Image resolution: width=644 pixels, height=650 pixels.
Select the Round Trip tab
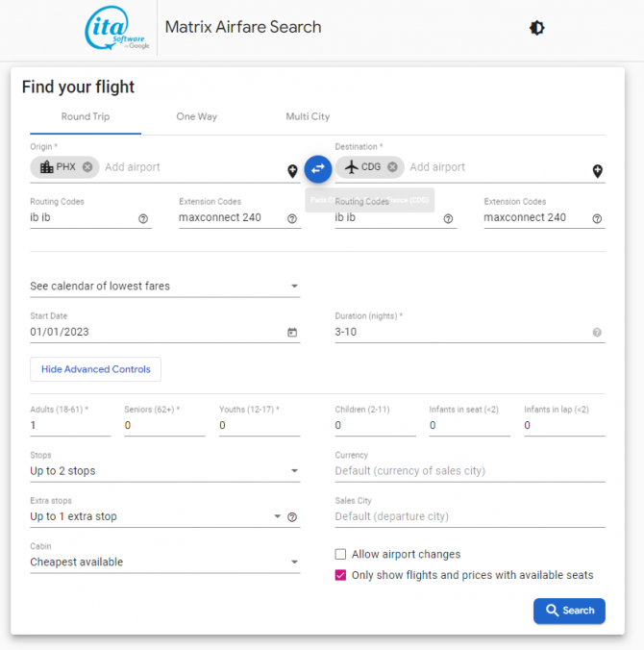pos(86,117)
